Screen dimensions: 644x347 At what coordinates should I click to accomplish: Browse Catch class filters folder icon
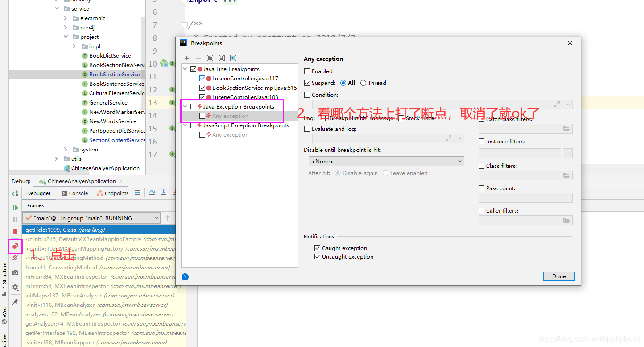pyautogui.click(x=566, y=129)
